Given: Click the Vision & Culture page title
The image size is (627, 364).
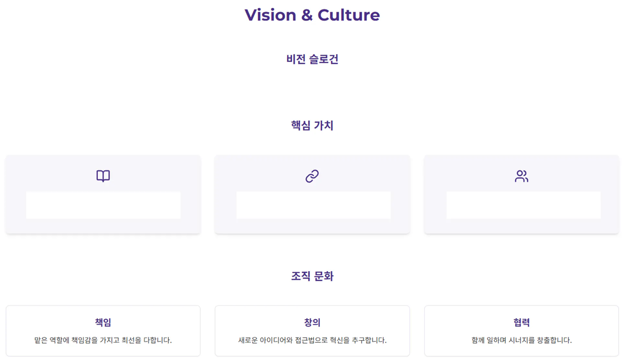Looking at the screenshot, I should point(312,15).
